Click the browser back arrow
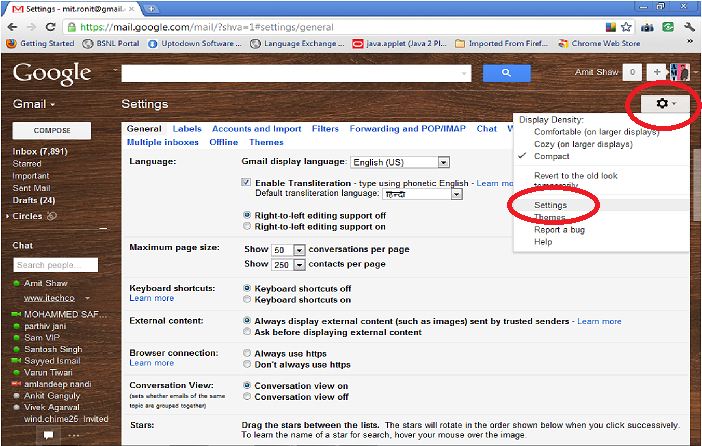 13,27
